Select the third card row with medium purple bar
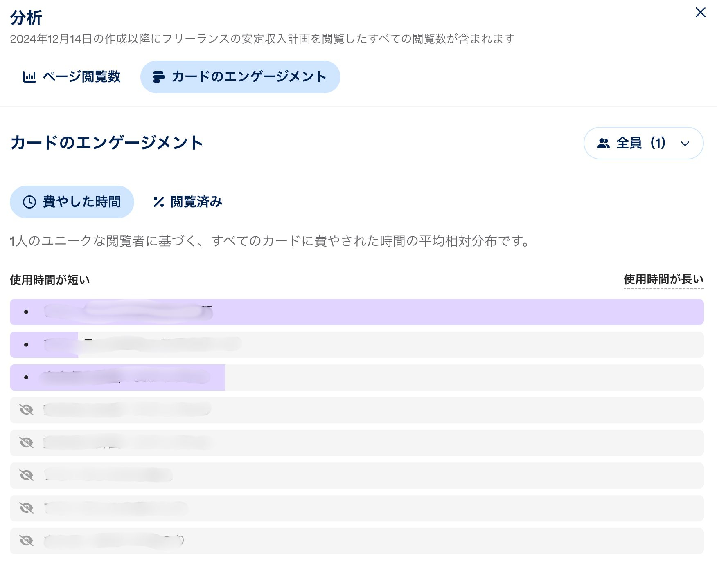This screenshot has width=717, height=588. coord(357,377)
